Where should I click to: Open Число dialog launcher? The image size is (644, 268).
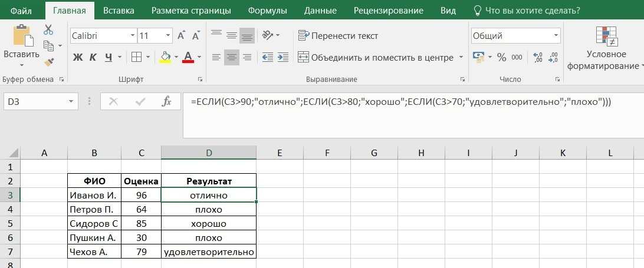pos(557,79)
